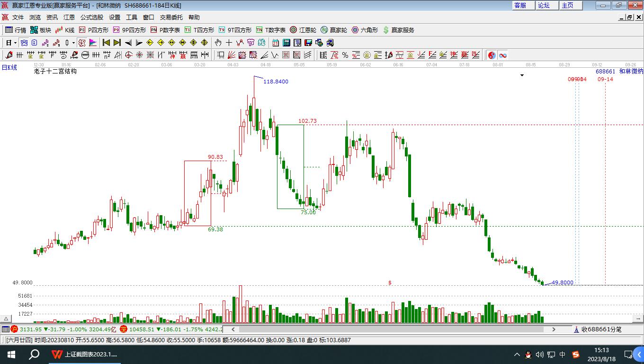Open the 赢家轮 wheel tool

point(334,30)
